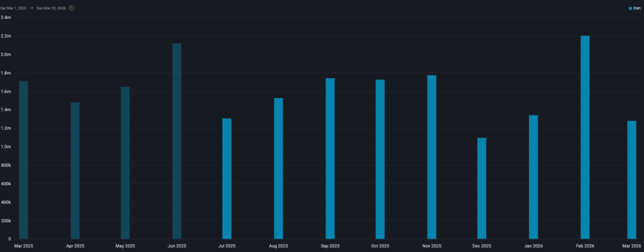This screenshot has height=252, width=644.
Task: Click the 200k y-axis label
Action: click(x=6, y=221)
